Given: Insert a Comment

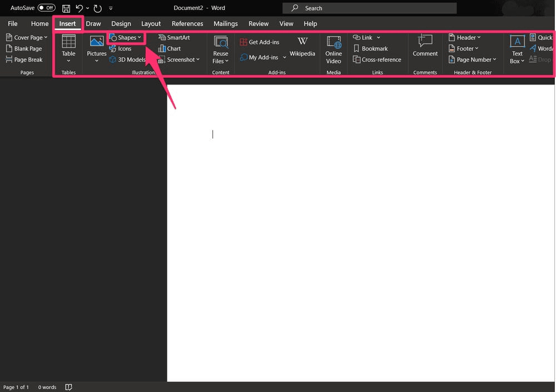Looking at the screenshot, I should 425,48.
